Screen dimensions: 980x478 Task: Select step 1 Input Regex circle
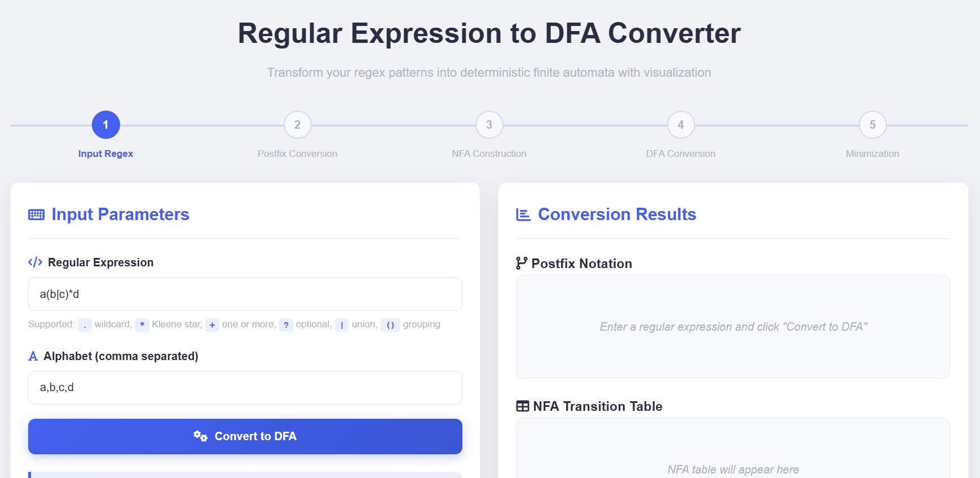[x=106, y=125]
